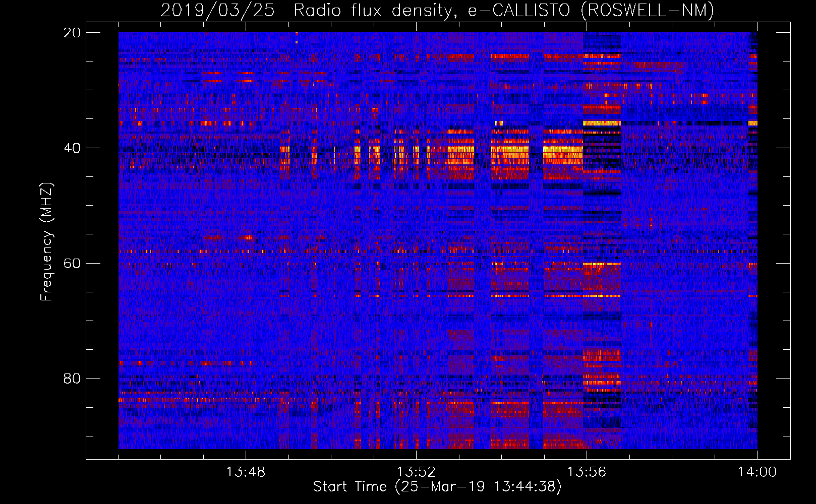
Task: Click the time tick label '13:48'
Action: point(246,472)
